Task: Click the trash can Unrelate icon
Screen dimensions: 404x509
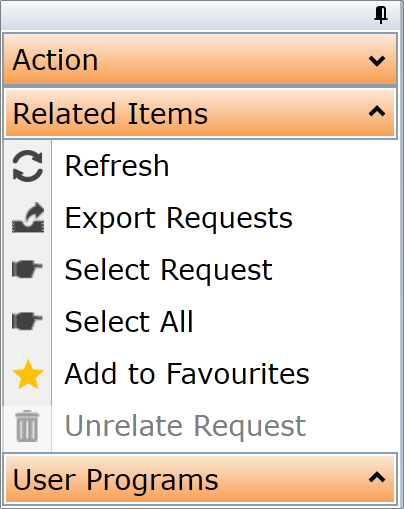Action: tap(27, 426)
